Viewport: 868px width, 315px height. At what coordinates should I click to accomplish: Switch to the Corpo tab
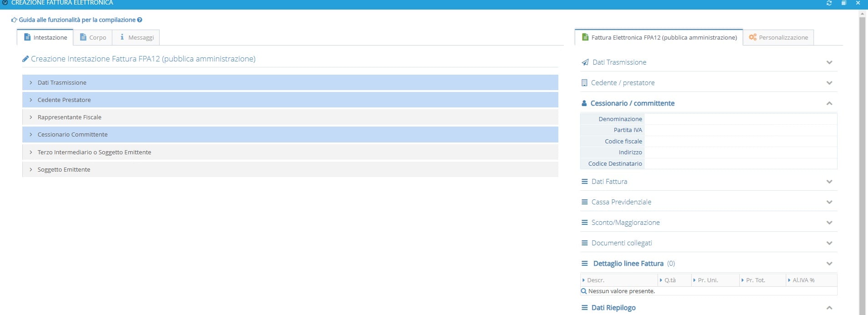pos(93,37)
